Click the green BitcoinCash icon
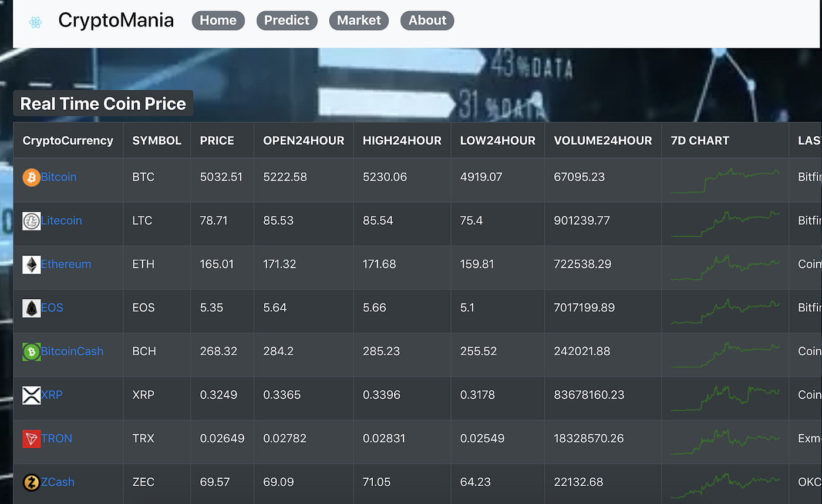The image size is (822, 504). click(x=31, y=351)
